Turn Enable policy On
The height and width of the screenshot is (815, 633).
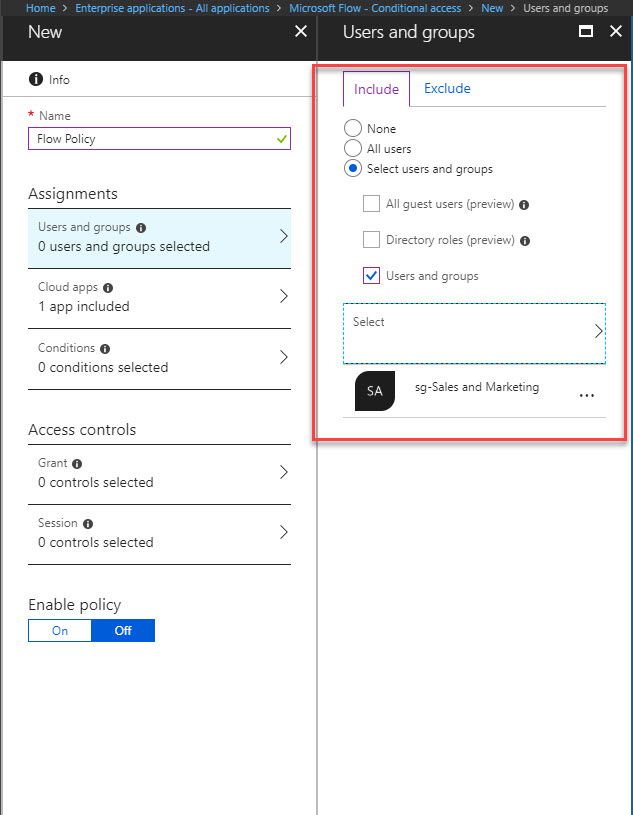click(60, 630)
